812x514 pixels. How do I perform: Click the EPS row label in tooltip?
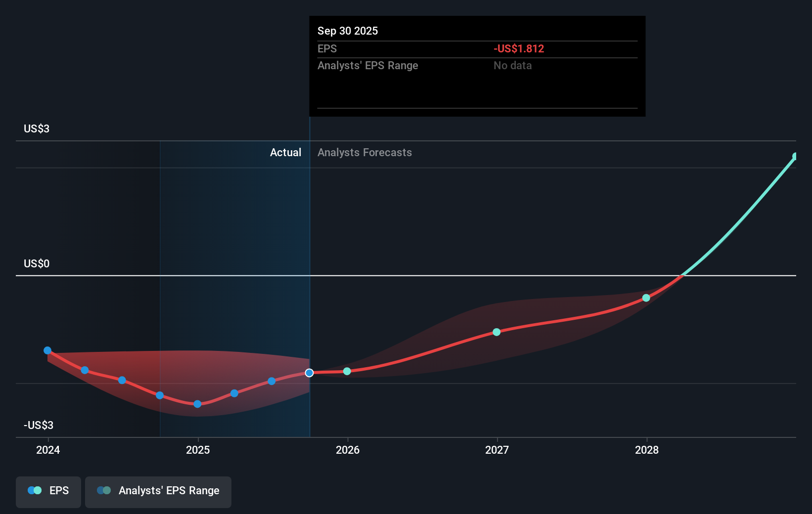[x=327, y=49]
